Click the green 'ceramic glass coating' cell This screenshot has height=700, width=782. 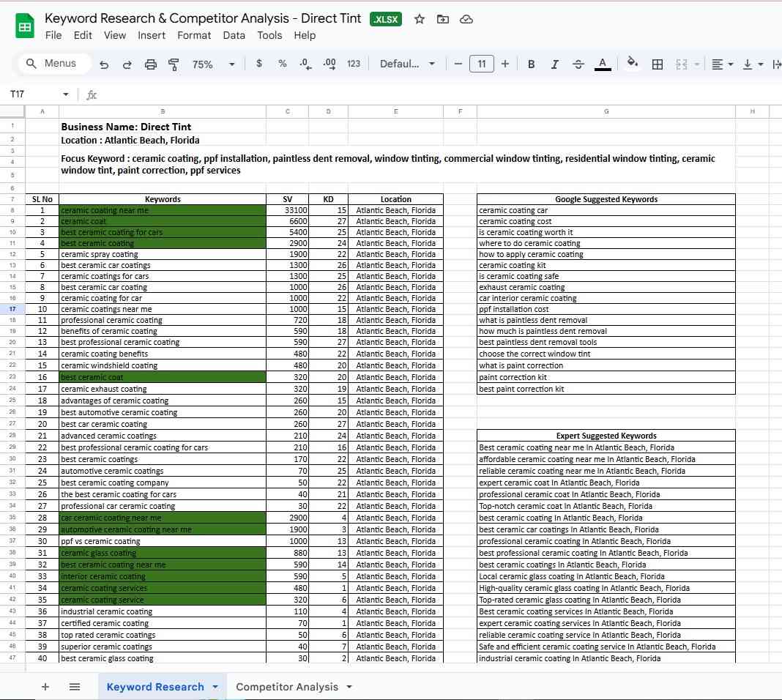pyautogui.click(x=163, y=553)
